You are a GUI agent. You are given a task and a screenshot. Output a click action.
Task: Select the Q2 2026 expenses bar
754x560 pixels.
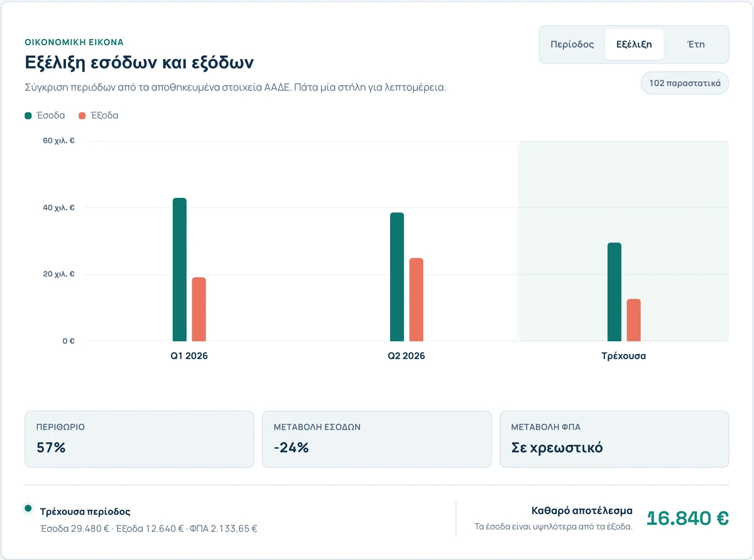417,300
